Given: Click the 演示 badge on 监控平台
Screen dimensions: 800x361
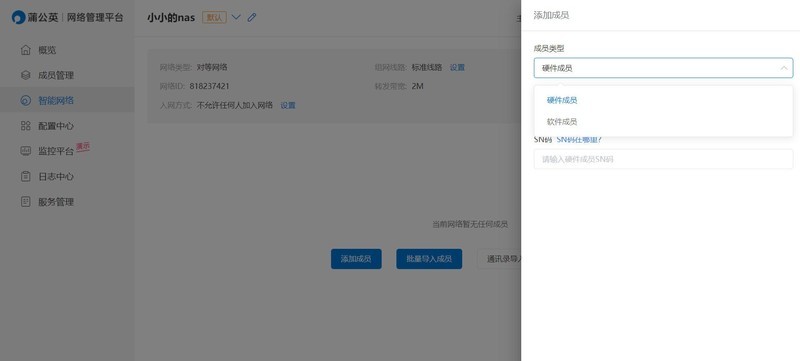Looking at the screenshot, I should pyautogui.click(x=83, y=147).
